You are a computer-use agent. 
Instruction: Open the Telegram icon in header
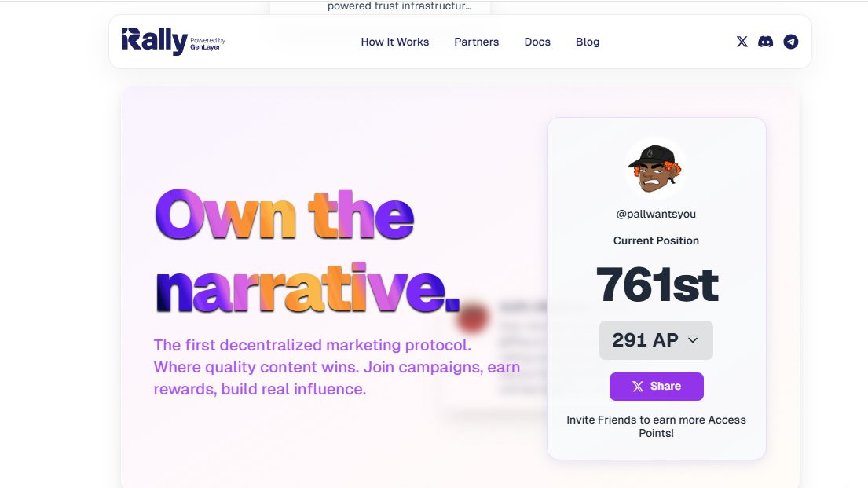(790, 42)
